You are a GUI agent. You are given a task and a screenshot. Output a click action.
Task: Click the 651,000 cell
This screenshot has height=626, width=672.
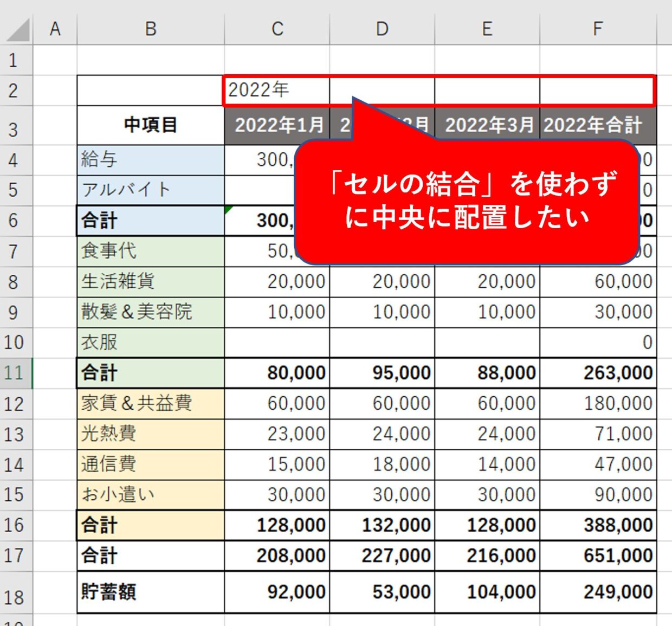coord(598,556)
